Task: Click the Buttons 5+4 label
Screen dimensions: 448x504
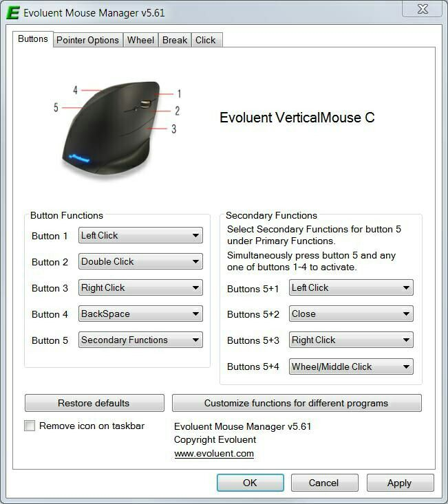Action: [253, 366]
